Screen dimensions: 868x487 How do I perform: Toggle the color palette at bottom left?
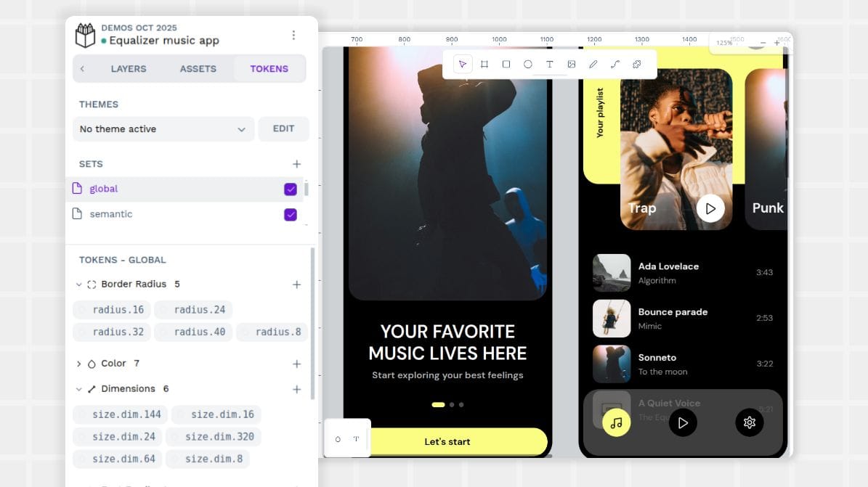tap(338, 438)
